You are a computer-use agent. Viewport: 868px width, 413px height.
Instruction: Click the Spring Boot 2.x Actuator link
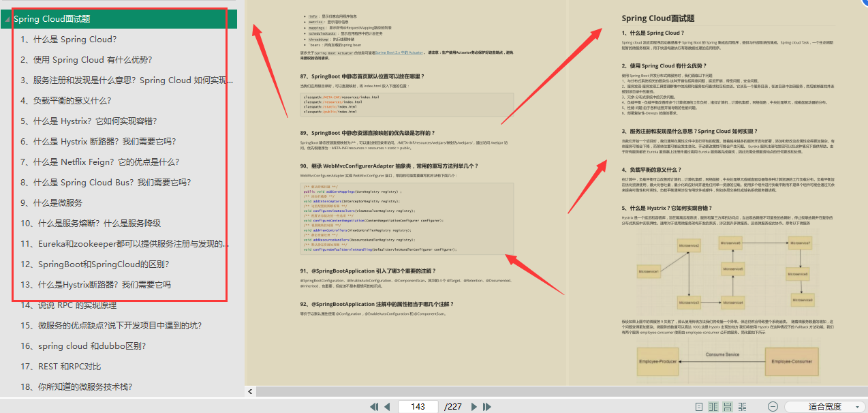[x=399, y=52]
